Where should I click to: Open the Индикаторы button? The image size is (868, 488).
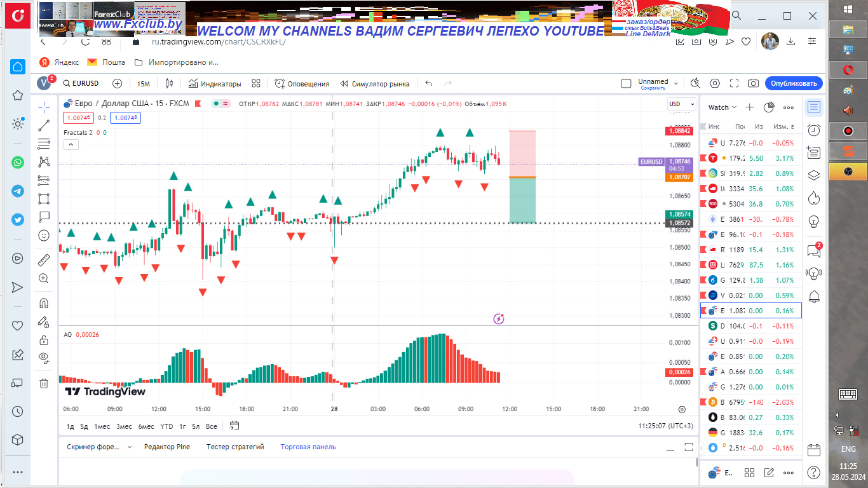tap(215, 84)
